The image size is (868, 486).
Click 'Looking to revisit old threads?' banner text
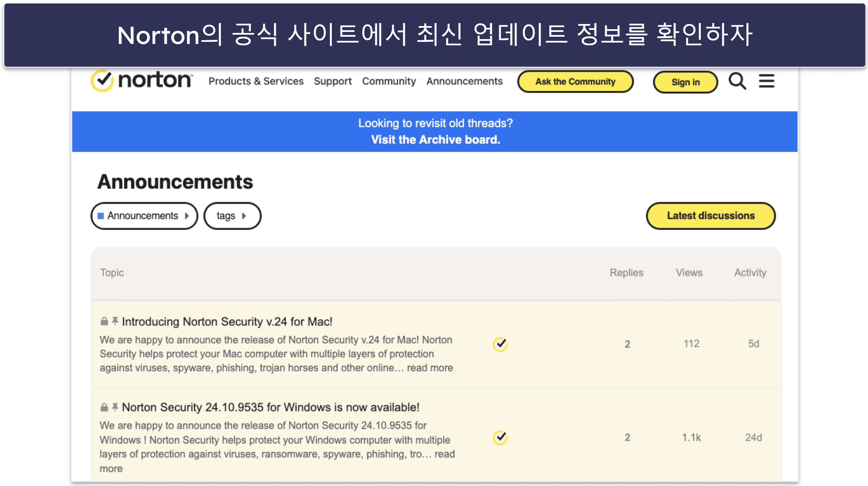pyautogui.click(x=436, y=123)
